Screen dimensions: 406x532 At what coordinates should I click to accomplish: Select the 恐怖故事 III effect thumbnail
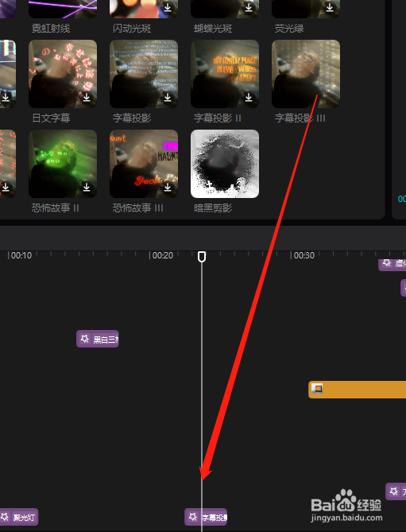144,164
